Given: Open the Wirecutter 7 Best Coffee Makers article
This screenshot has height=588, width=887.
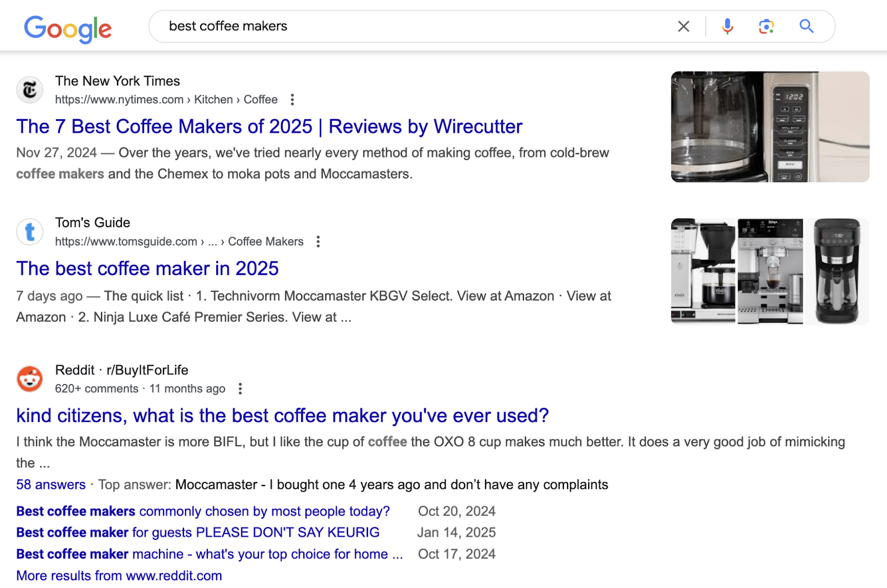Looking at the screenshot, I should click(x=268, y=126).
